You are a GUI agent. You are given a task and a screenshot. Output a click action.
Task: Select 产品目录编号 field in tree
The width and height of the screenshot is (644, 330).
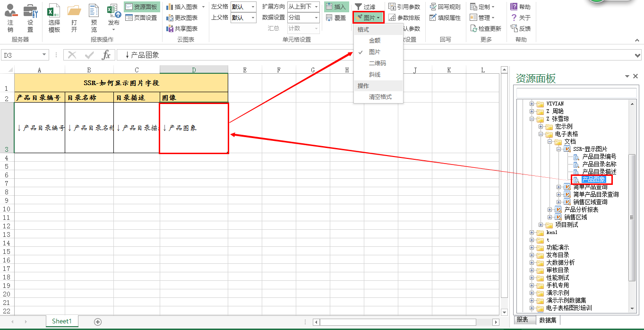tap(599, 156)
